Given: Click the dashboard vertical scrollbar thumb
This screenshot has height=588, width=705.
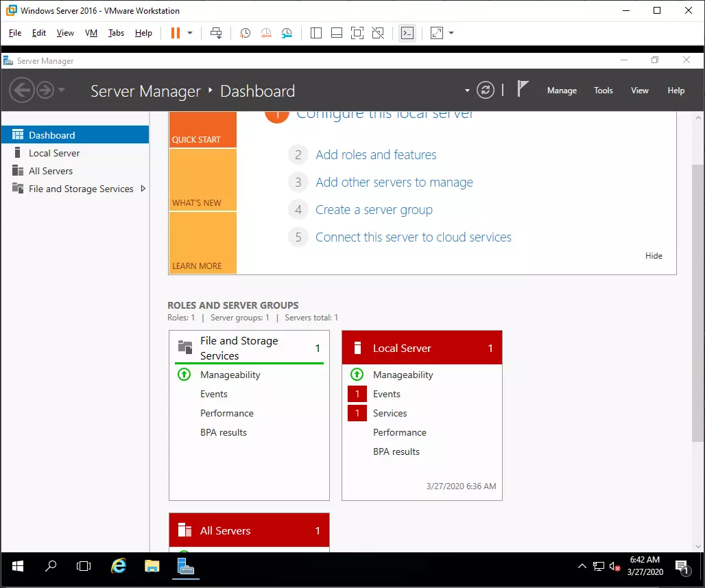Looking at the screenshot, I should coord(698,303).
